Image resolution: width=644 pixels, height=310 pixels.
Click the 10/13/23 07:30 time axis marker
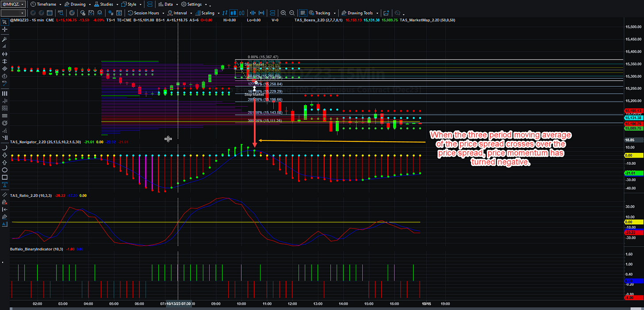coord(179,304)
